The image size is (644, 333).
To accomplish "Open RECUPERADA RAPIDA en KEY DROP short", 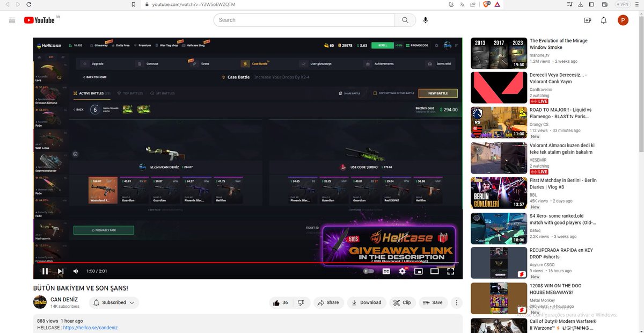I will pos(498,263).
